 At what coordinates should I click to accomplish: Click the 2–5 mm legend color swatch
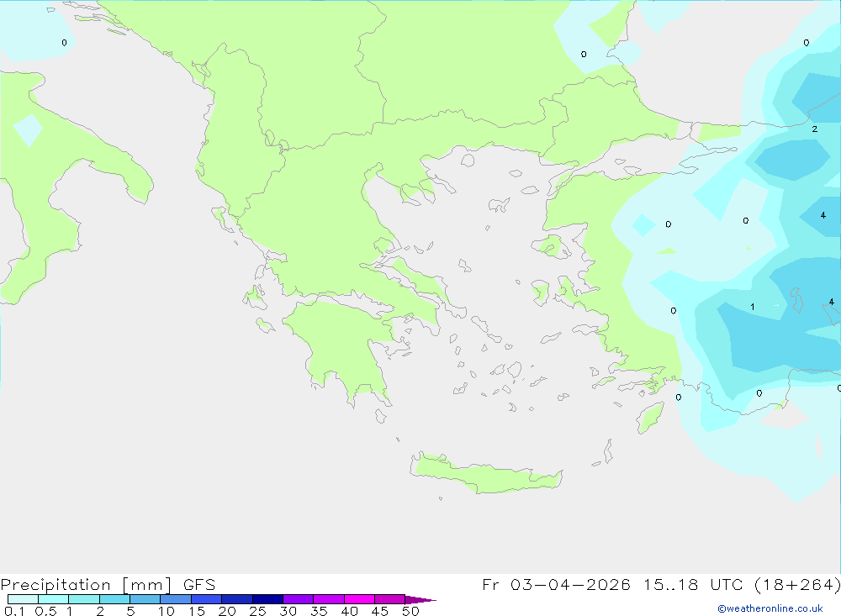pos(114,599)
